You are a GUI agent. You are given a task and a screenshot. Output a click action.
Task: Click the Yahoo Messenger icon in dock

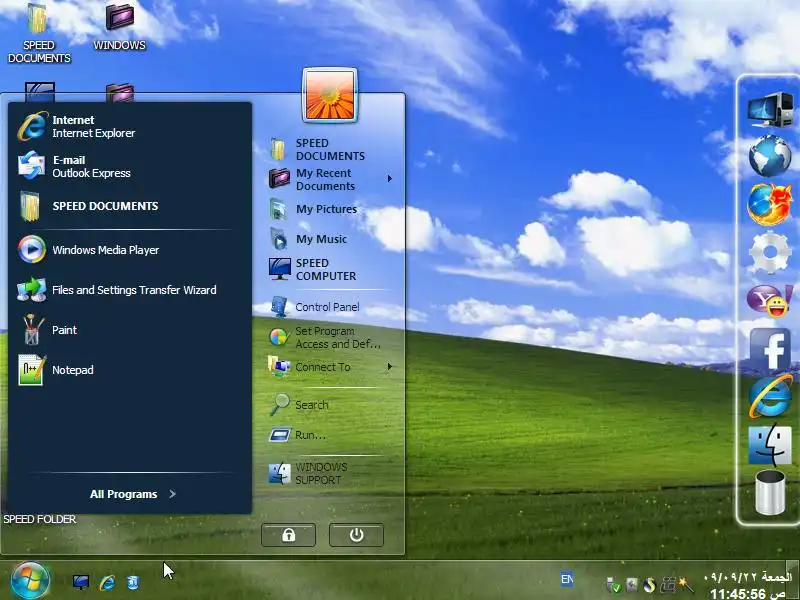pyautogui.click(x=770, y=300)
